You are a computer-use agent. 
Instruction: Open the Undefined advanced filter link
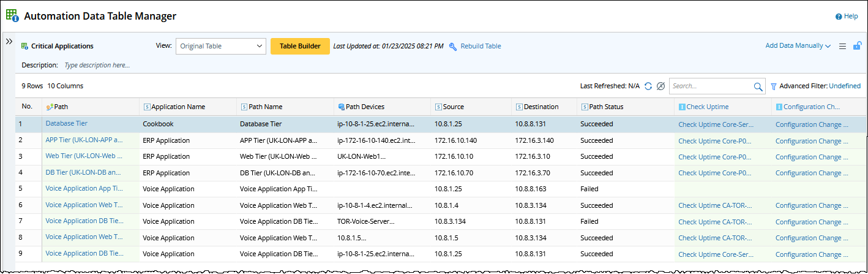click(x=844, y=86)
